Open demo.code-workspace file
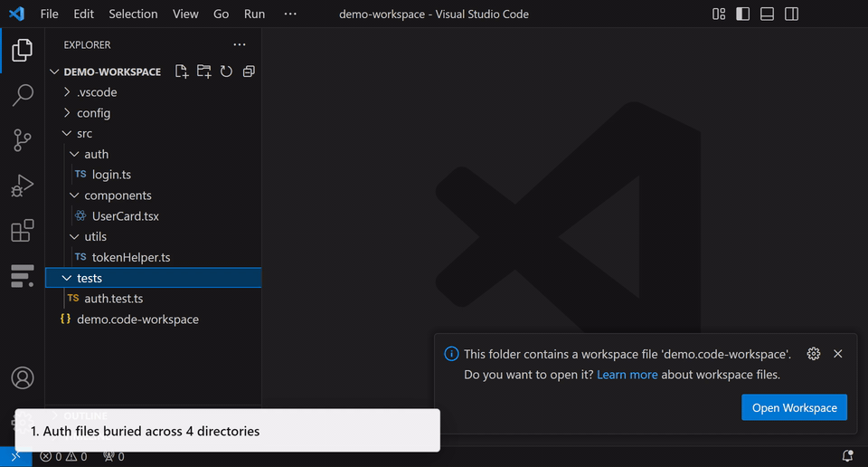The width and height of the screenshot is (868, 467). coord(154,319)
